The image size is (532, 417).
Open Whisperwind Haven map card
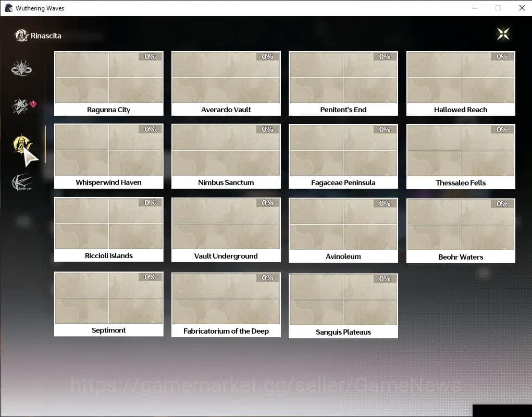(109, 156)
